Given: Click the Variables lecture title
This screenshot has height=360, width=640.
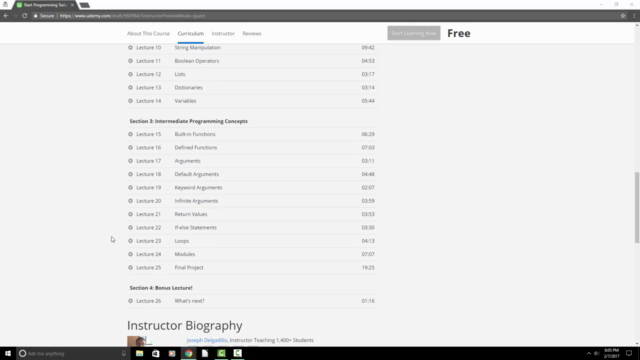Looking at the screenshot, I should click(185, 101).
